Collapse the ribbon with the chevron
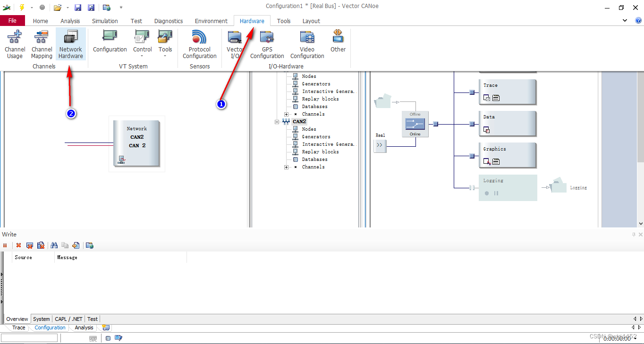This screenshot has height=344, width=644. tap(625, 20)
